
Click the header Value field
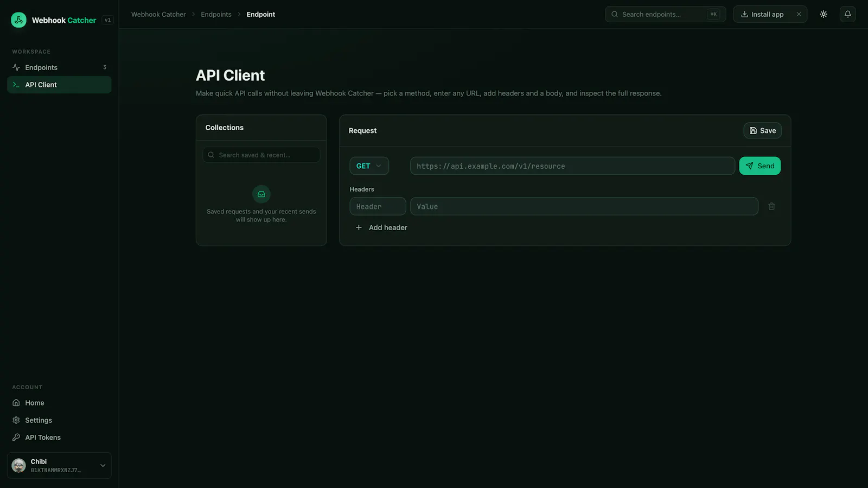coord(584,206)
